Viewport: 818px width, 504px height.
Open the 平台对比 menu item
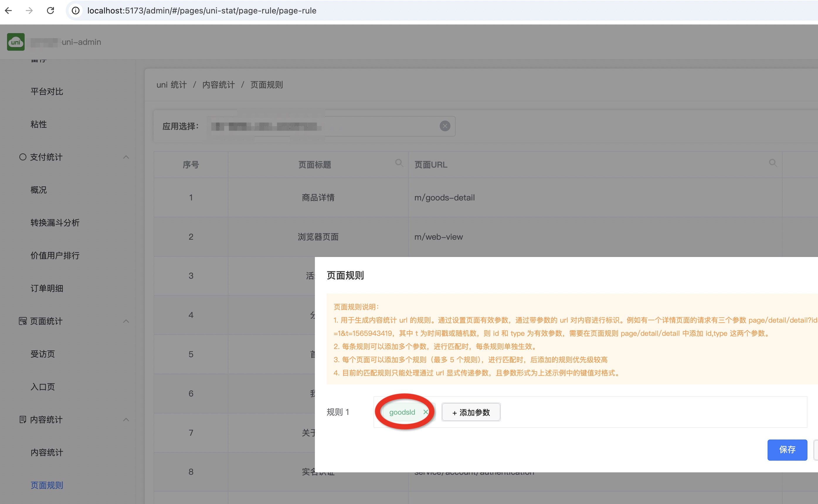(47, 92)
